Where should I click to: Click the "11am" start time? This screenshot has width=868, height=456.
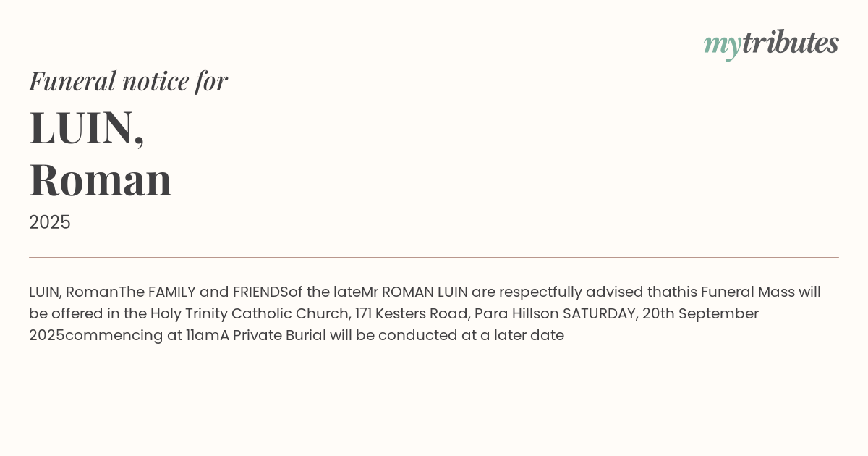[203, 335]
